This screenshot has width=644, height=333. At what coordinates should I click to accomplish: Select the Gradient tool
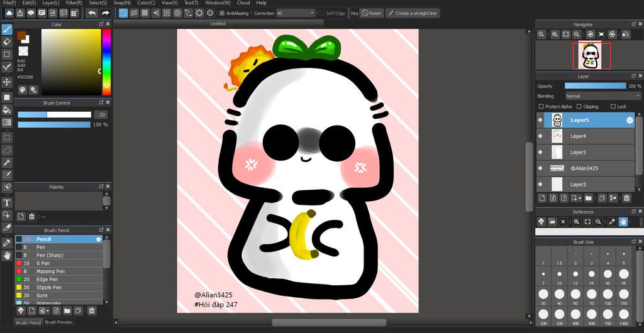[x=7, y=123]
